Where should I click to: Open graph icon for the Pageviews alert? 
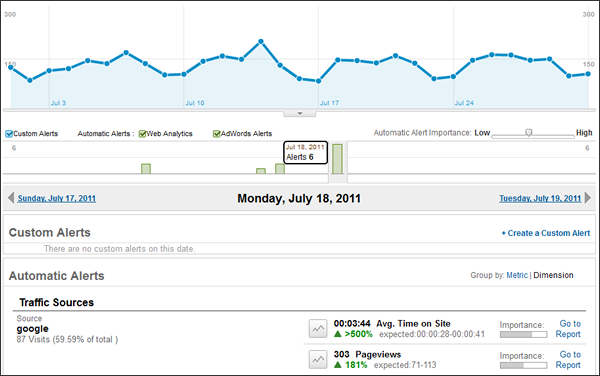(x=318, y=360)
